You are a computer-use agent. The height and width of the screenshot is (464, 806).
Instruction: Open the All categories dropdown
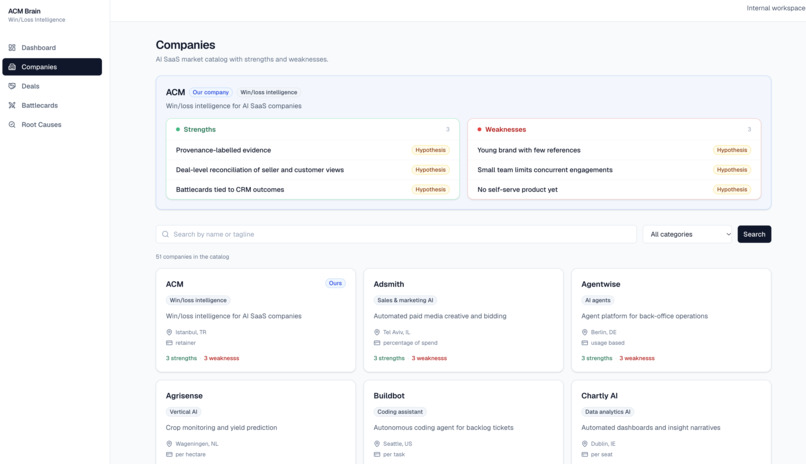(688, 234)
